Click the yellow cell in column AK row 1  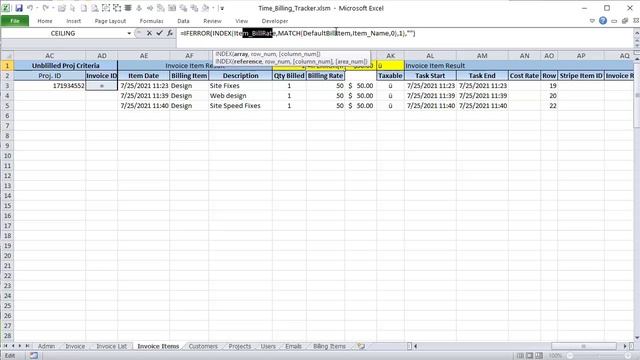(x=390, y=65)
